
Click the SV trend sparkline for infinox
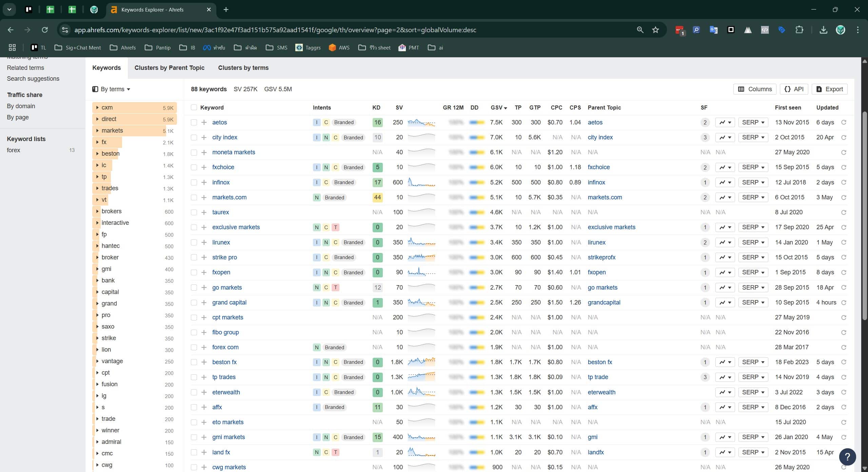point(421,182)
